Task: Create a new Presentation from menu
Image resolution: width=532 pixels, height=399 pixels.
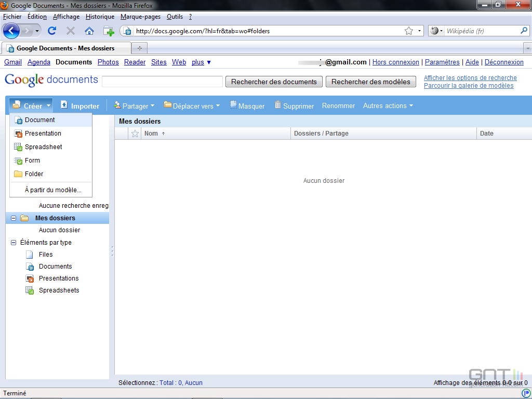Action: tap(51, 134)
